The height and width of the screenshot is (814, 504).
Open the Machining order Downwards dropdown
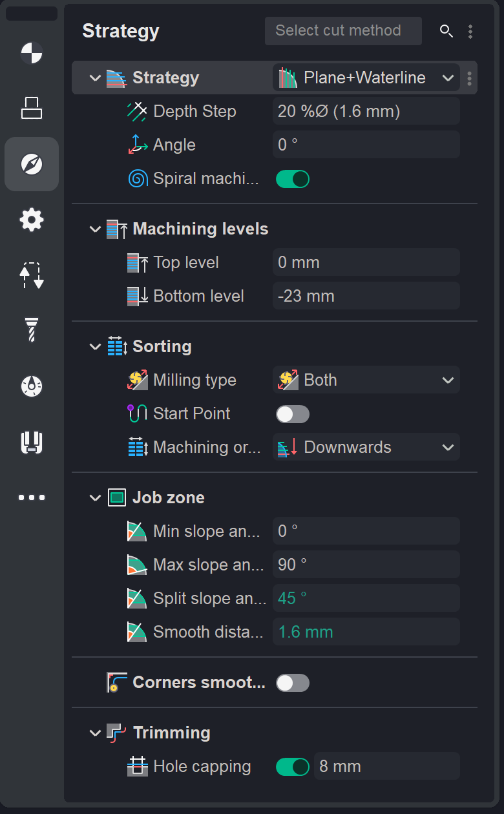tap(366, 447)
